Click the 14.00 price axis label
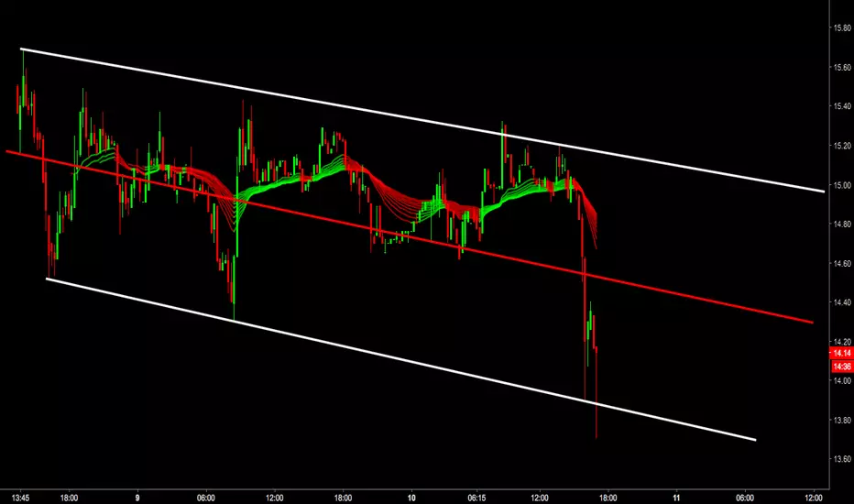The image size is (854, 504). (842, 381)
